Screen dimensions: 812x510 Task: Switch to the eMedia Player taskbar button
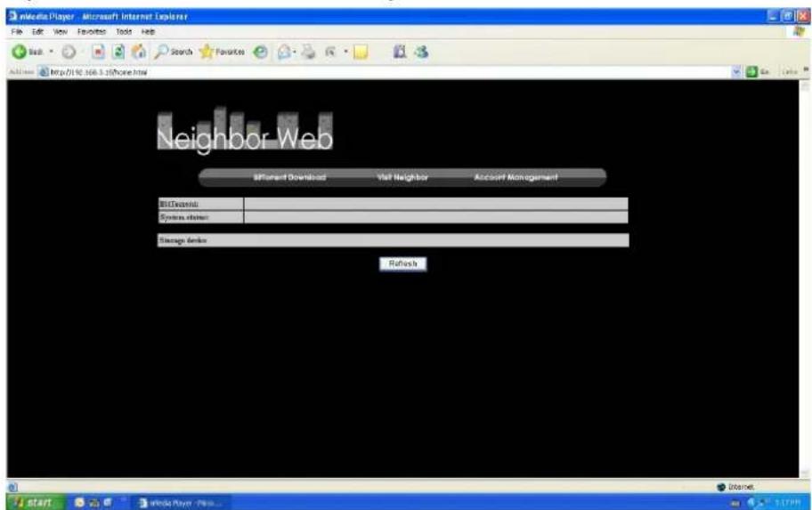coord(182,503)
